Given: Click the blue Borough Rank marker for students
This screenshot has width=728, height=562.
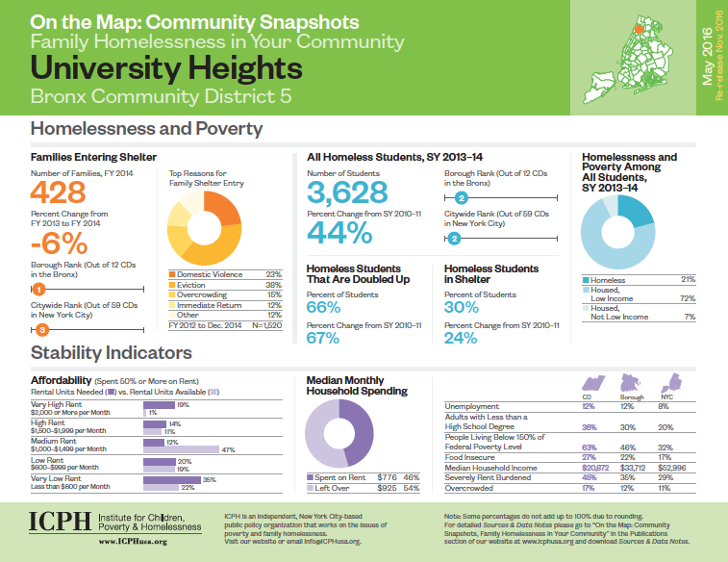Looking at the screenshot, I should coord(462,196).
